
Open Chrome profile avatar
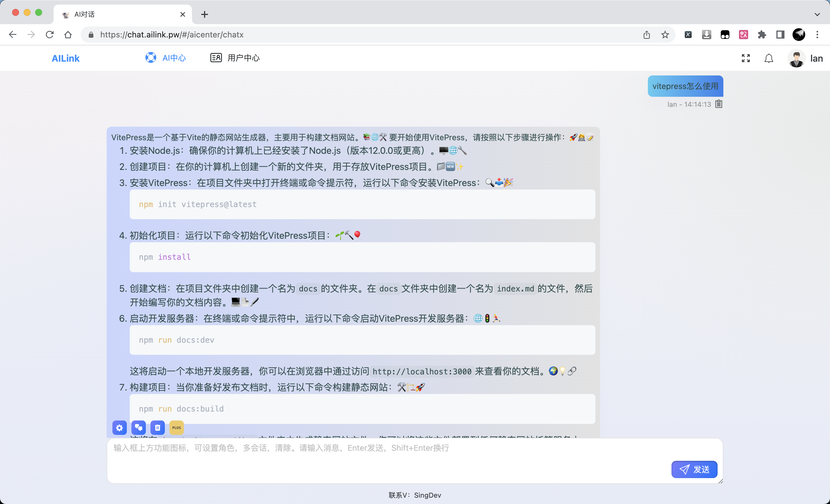coord(799,34)
